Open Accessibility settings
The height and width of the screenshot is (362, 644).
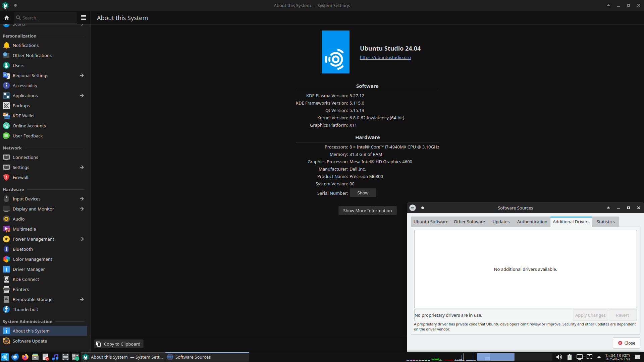[x=44, y=85]
